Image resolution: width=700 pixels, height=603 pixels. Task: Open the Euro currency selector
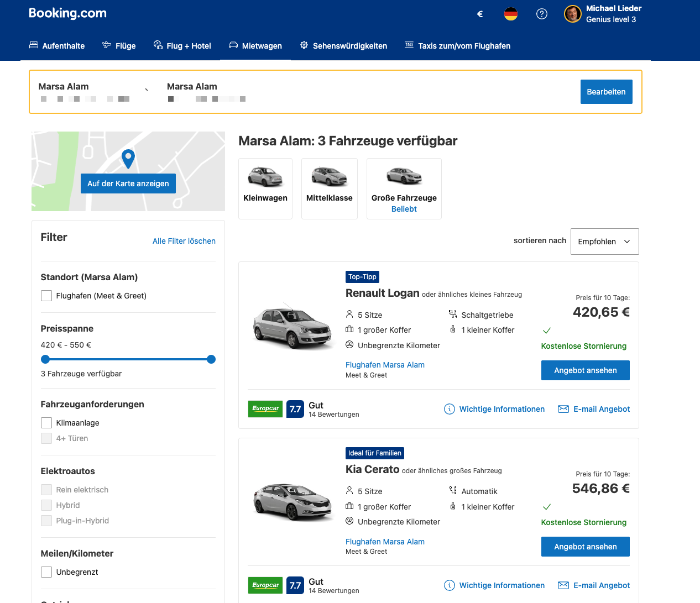click(x=480, y=14)
